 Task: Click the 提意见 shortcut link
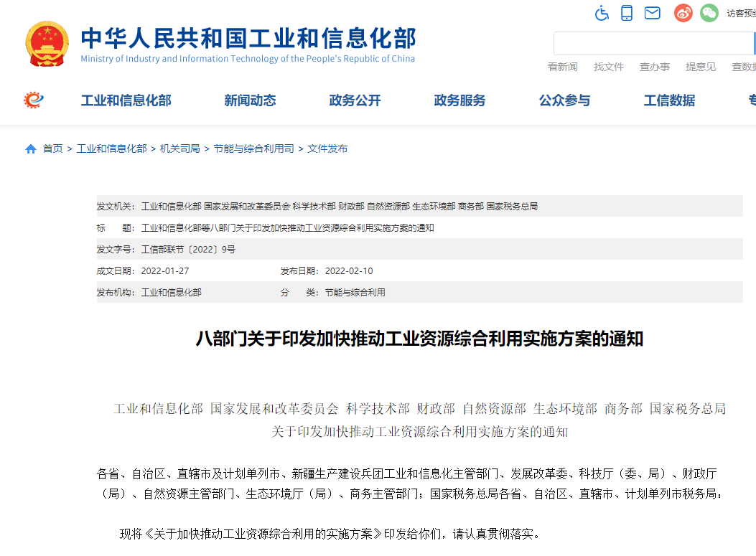(x=700, y=66)
